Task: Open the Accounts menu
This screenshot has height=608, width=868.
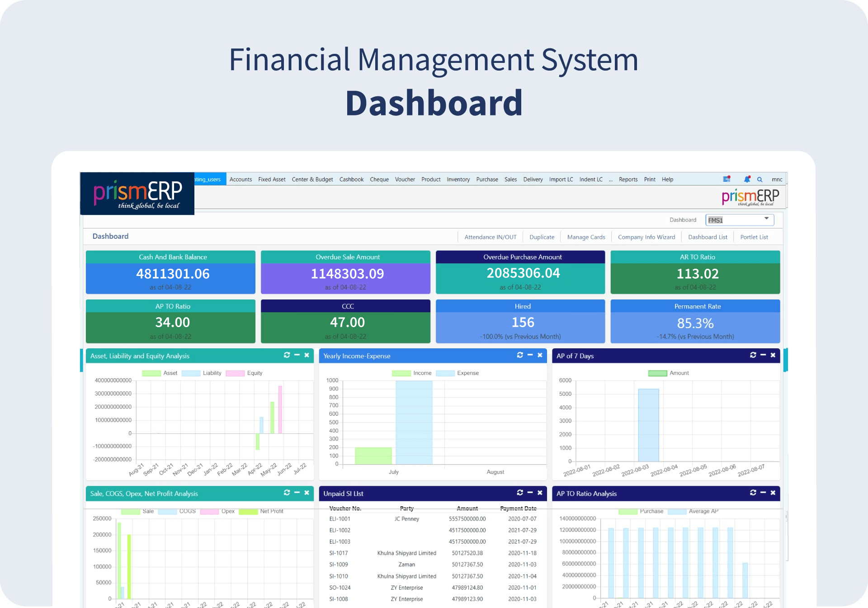Action: coord(241,180)
